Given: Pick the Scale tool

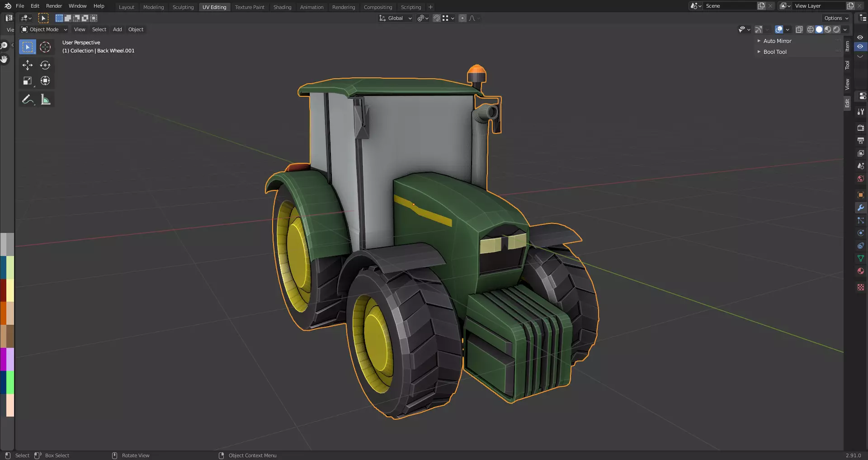Looking at the screenshot, I should point(28,81).
